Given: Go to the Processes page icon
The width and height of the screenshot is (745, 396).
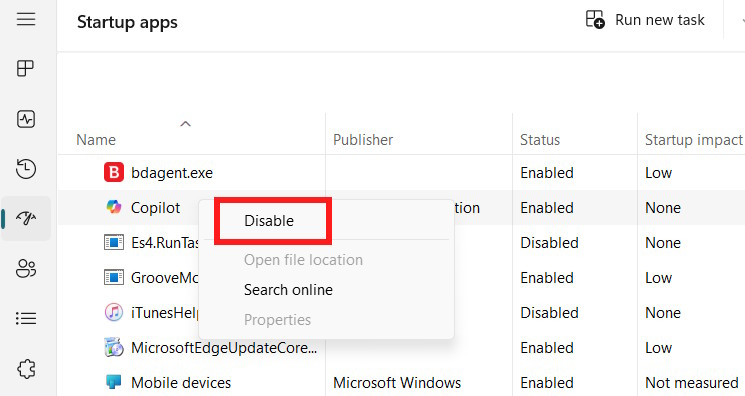Looking at the screenshot, I should (x=25, y=68).
